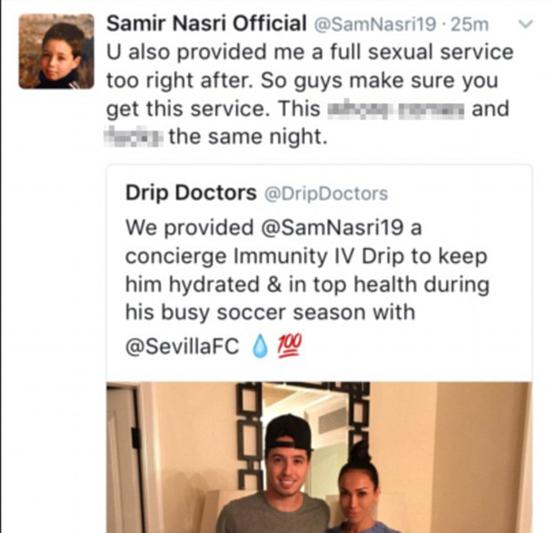Click the water droplet emoji
Viewport: 550px width, 533px height.
260,346
